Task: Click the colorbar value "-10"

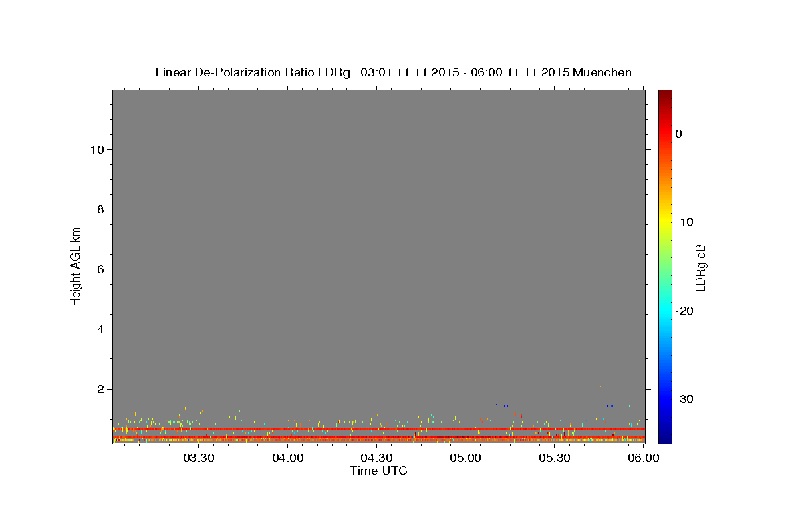Action: (x=684, y=222)
